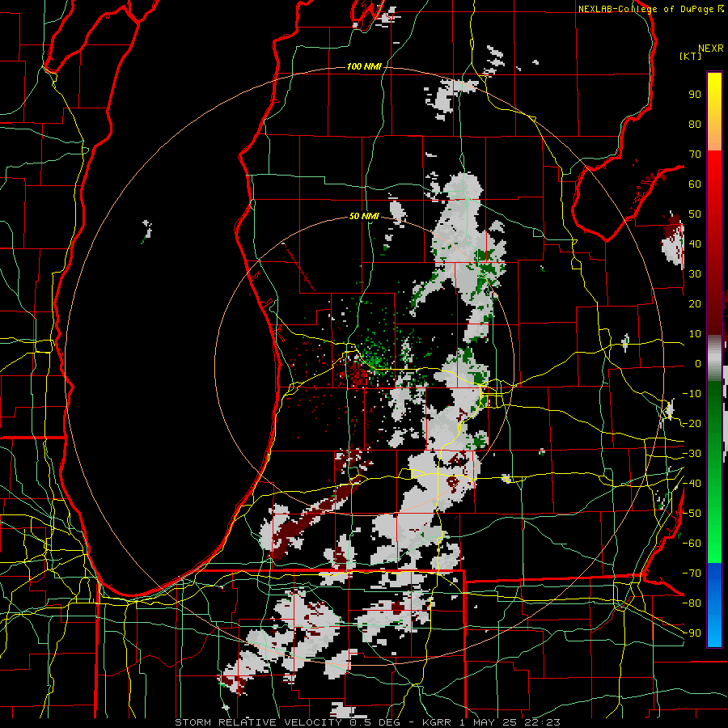Click the 'NEXR' label above the color scale
728x728 pixels.
(x=711, y=49)
